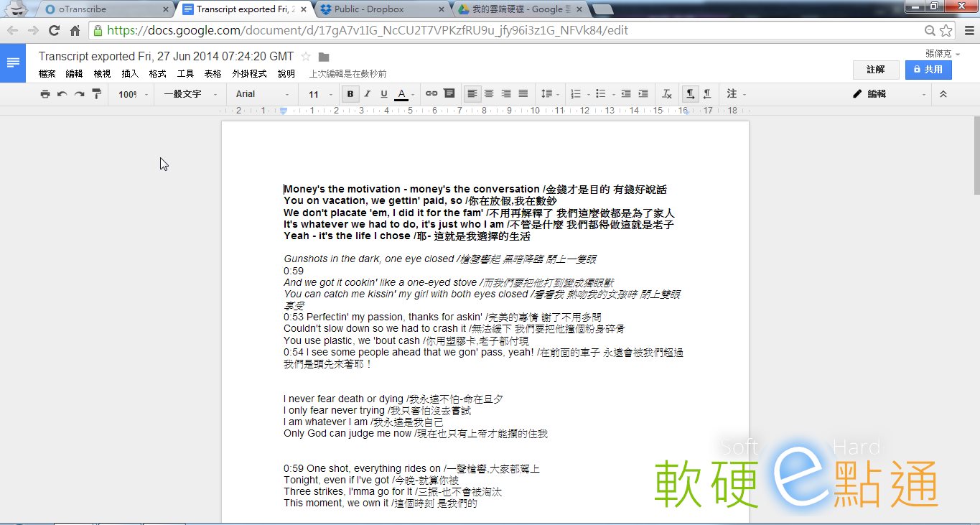
Task: Click the 上次編輯是在數秒前 status link
Action: click(x=348, y=74)
